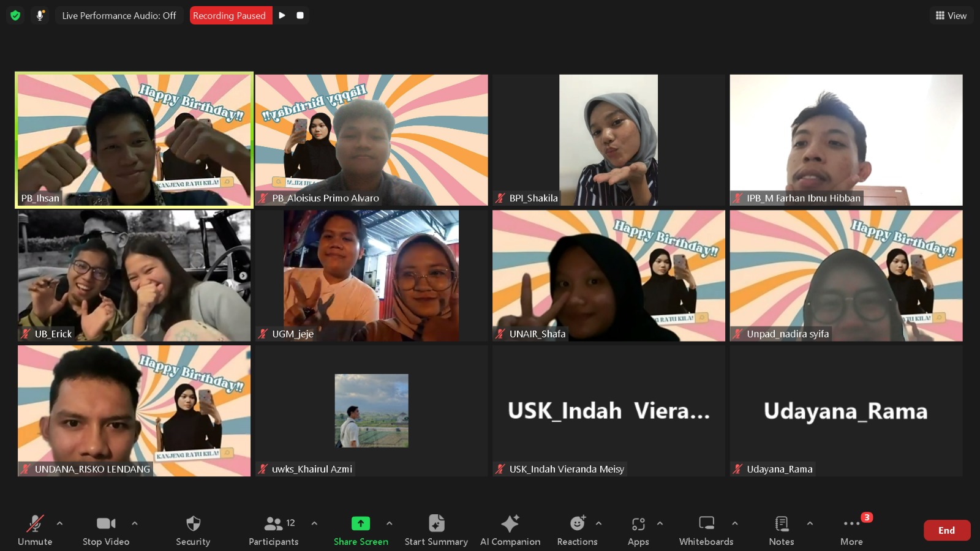
Task: Open the More menu
Action: pyautogui.click(x=851, y=530)
